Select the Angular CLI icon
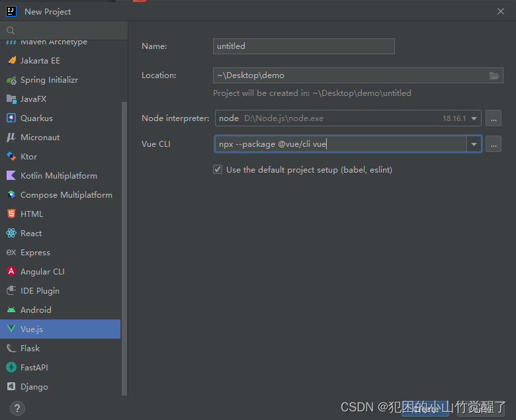Viewport: 516px width, 420px height. 11,271
